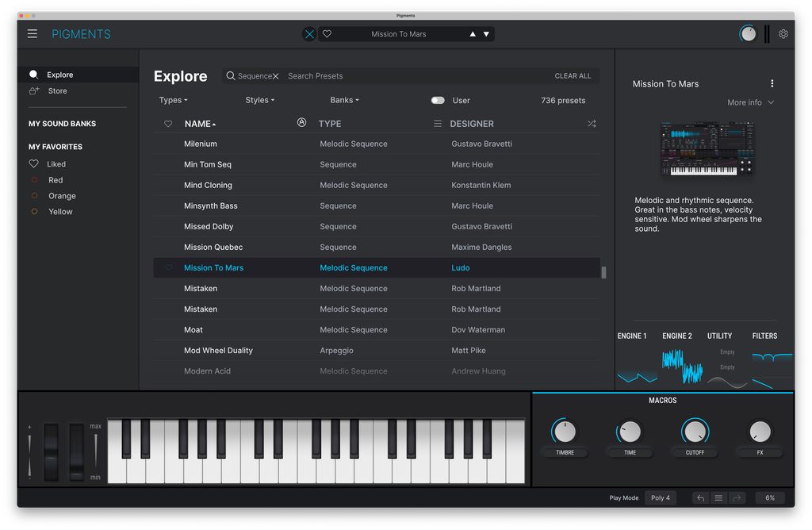Open the Store section

tap(57, 91)
